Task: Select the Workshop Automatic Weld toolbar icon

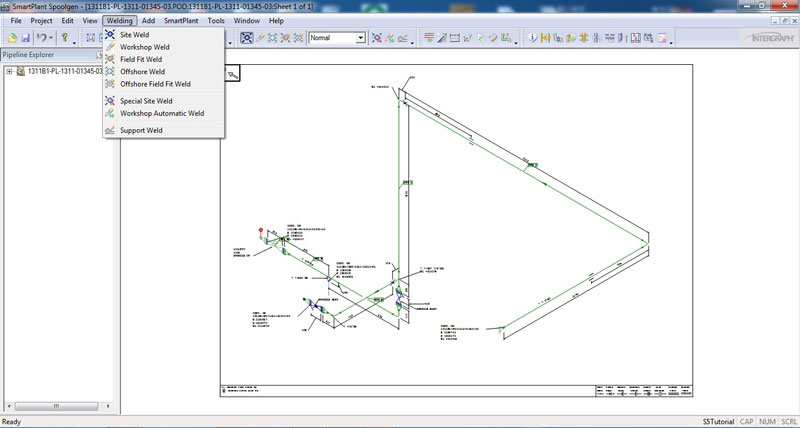Action: point(389,38)
